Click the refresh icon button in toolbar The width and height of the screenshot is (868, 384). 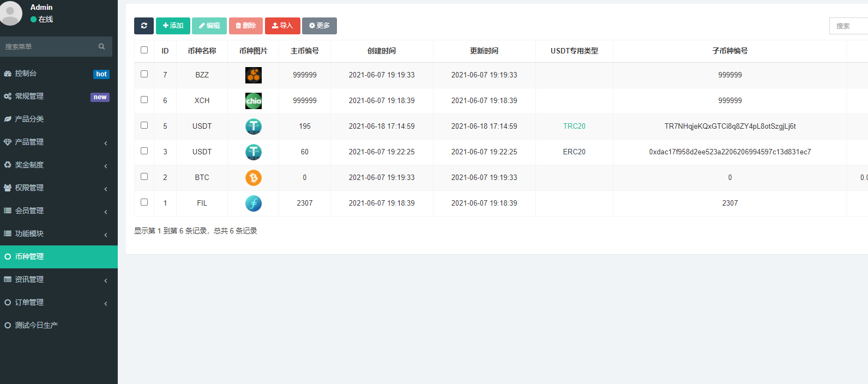pyautogui.click(x=144, y=26)
